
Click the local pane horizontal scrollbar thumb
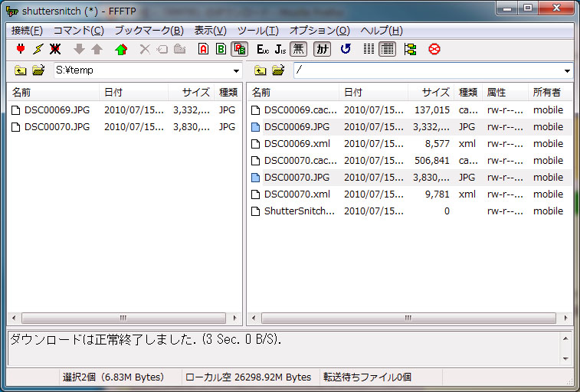tap(123, 318)
